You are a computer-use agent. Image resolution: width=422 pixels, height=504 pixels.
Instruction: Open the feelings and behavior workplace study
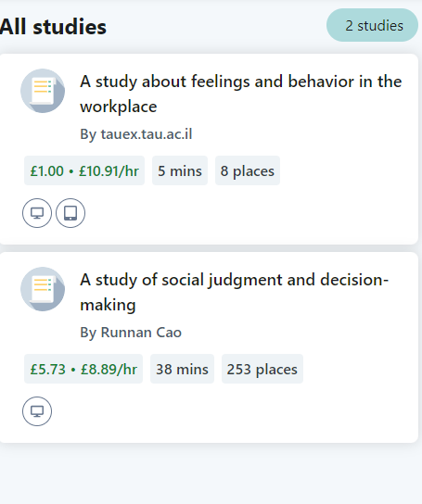pyautogui.click(x=241, y=94)
